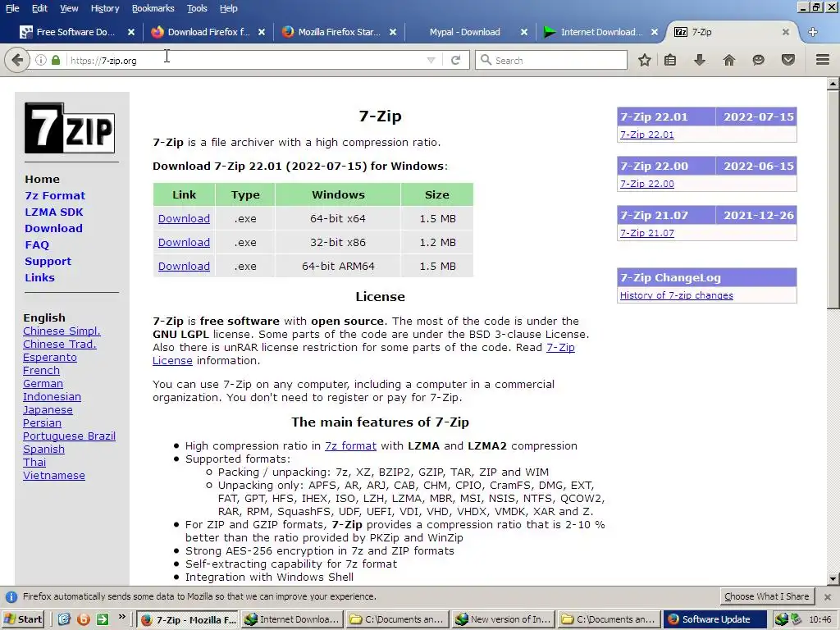Open the Downloads arrow panel

(x=699, y=60)
